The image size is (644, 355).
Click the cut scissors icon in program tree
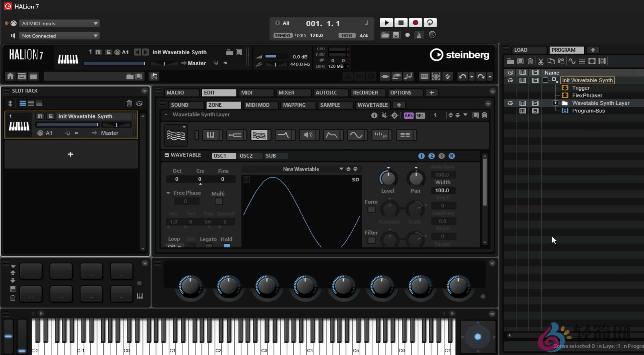tap(541, 61)
